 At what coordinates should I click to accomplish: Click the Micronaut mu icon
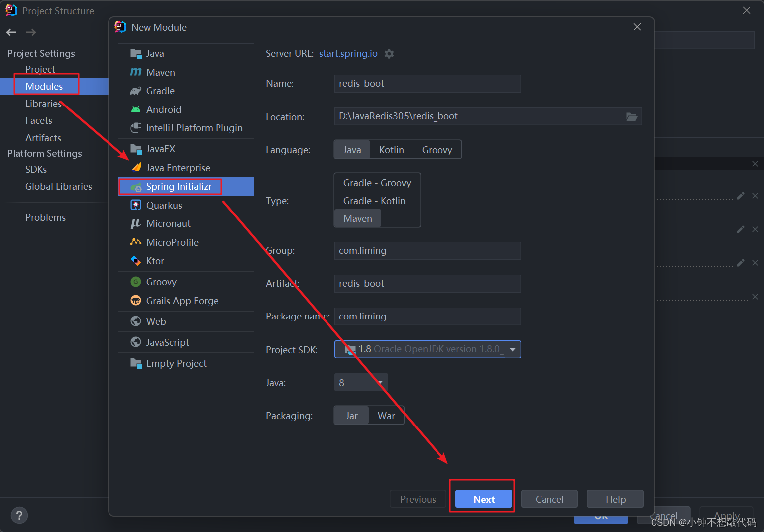tap(136, 224)
